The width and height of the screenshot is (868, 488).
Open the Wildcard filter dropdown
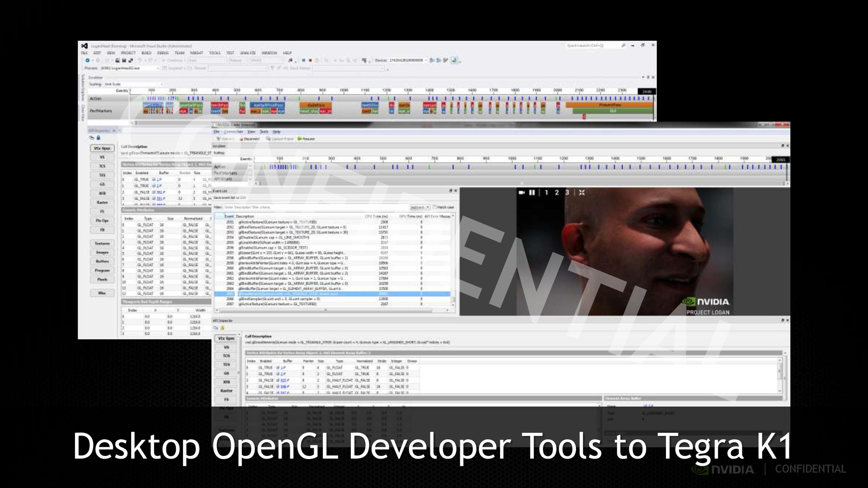pos(420,207)
